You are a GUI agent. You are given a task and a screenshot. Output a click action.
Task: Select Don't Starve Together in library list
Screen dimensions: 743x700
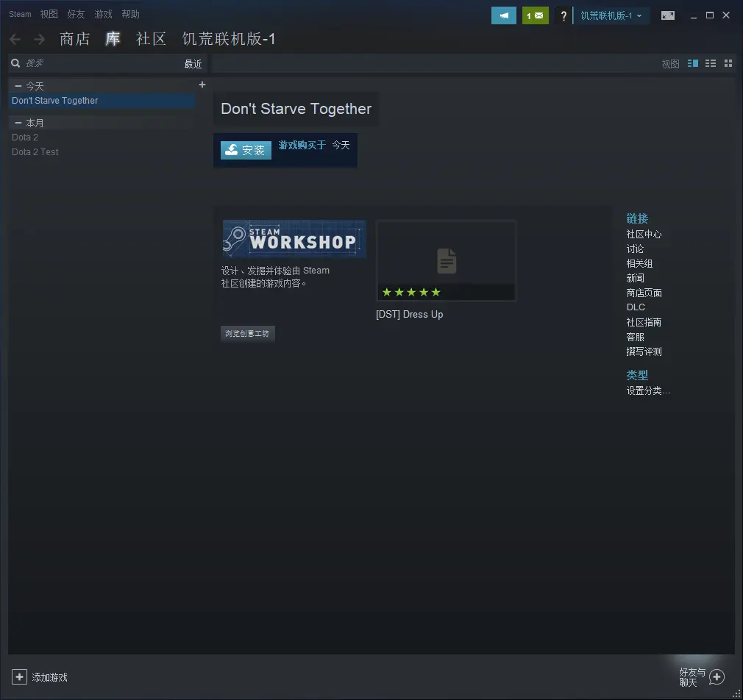[x=102, y=101]
